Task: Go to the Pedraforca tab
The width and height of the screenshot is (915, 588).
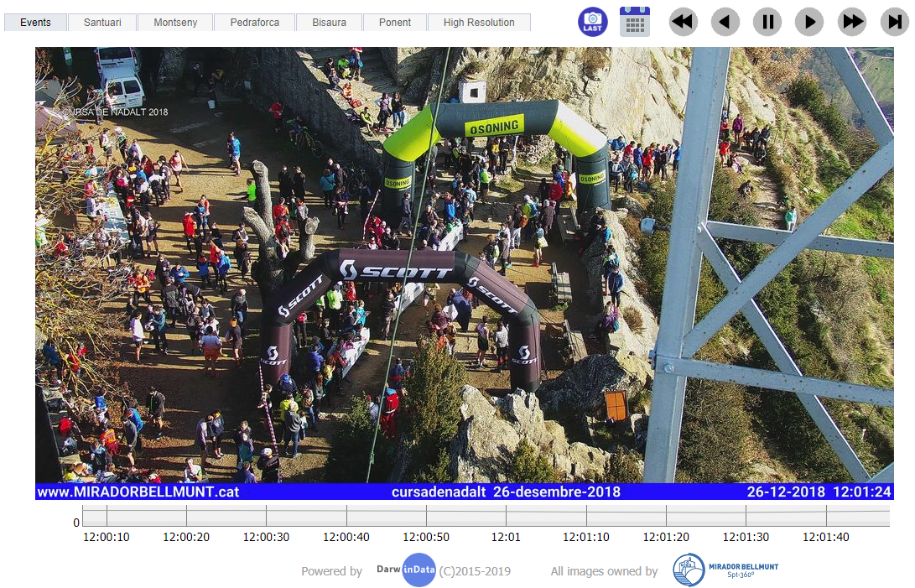Action: point(254,22)
